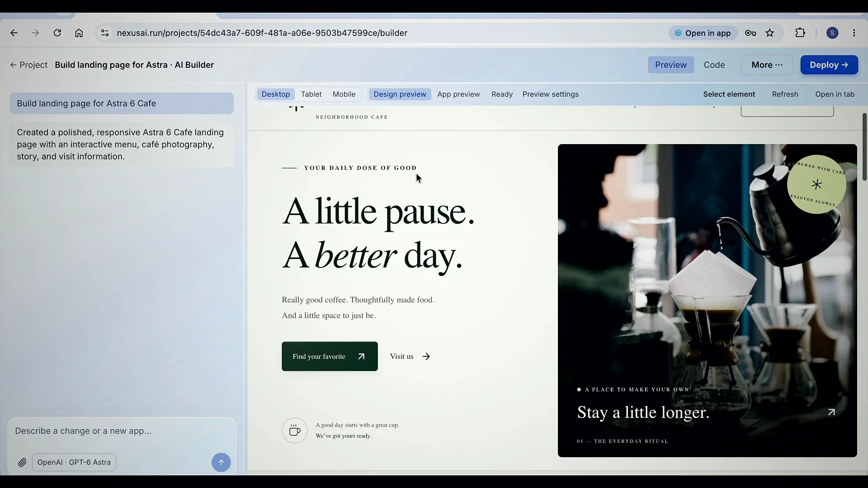
Task: Click the coffee pour-over hero image
Action: pos(708,300)
